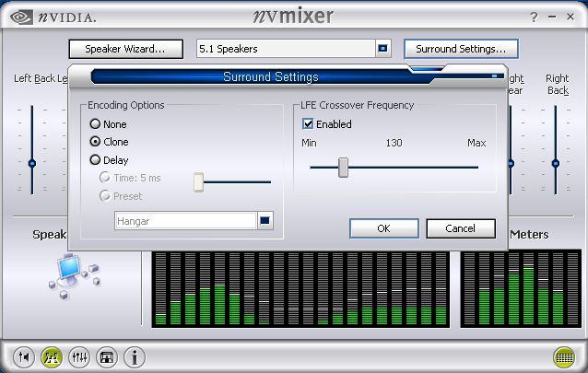Click the networked computer speaker image
Image resolution: width=588 pixels, height=373 pixels.
75,276
